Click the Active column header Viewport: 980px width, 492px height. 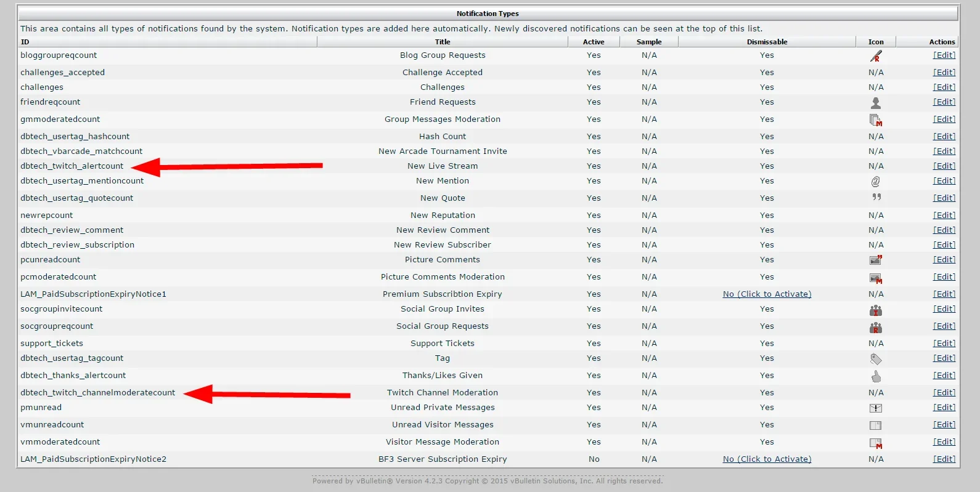click(x=594, y=42)
